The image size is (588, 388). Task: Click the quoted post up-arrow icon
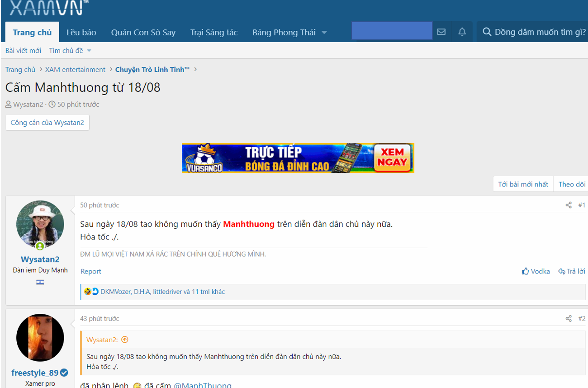[x=125, y=340]
